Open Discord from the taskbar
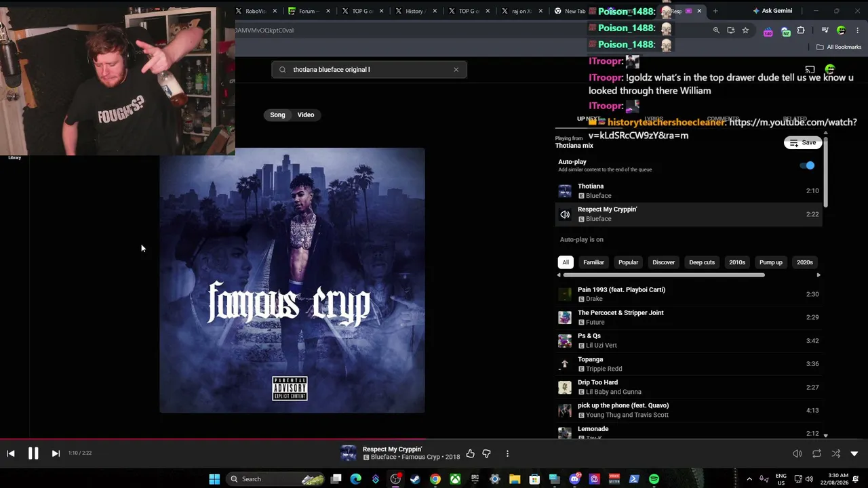 (x=574, y=479)
